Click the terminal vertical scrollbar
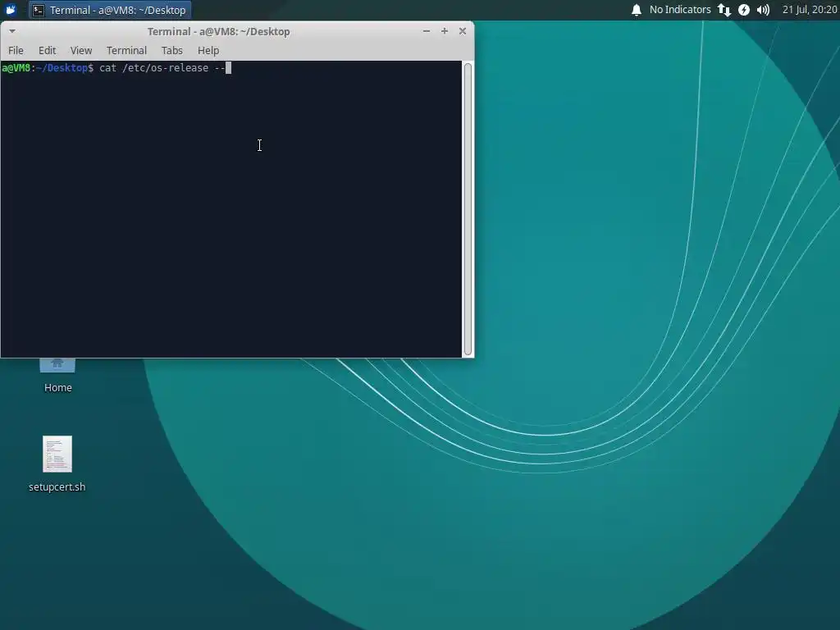This screenshot has width=840, height=630. (x=468, y=209)
